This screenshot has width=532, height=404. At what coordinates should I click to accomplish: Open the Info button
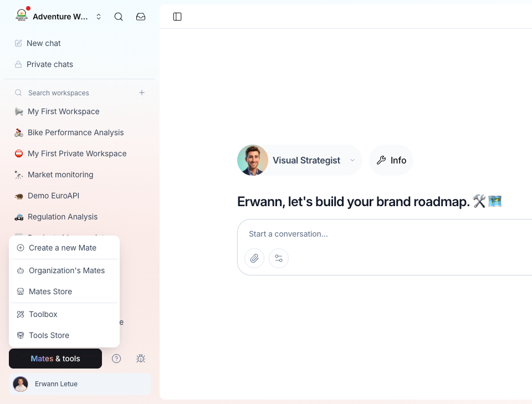point(391,160)
